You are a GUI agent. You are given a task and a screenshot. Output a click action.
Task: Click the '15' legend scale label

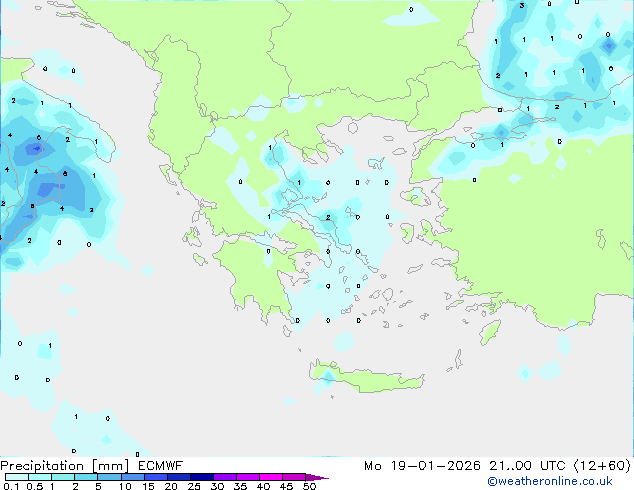click(x=148, y=486)
